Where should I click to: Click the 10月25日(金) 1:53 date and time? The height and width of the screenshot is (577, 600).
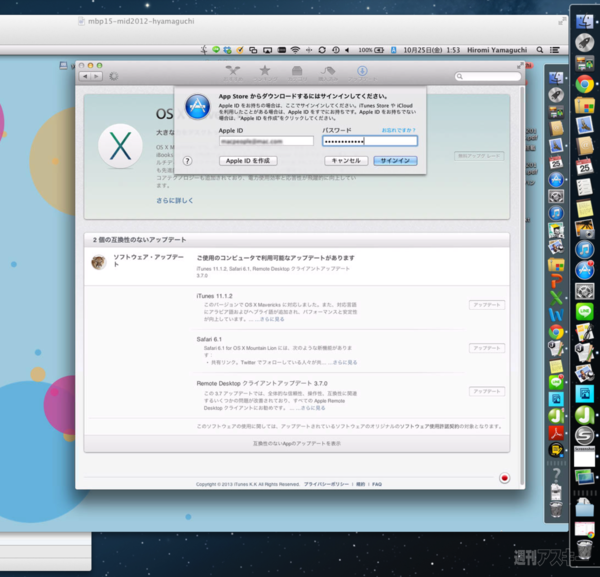[x=432, y=50]
